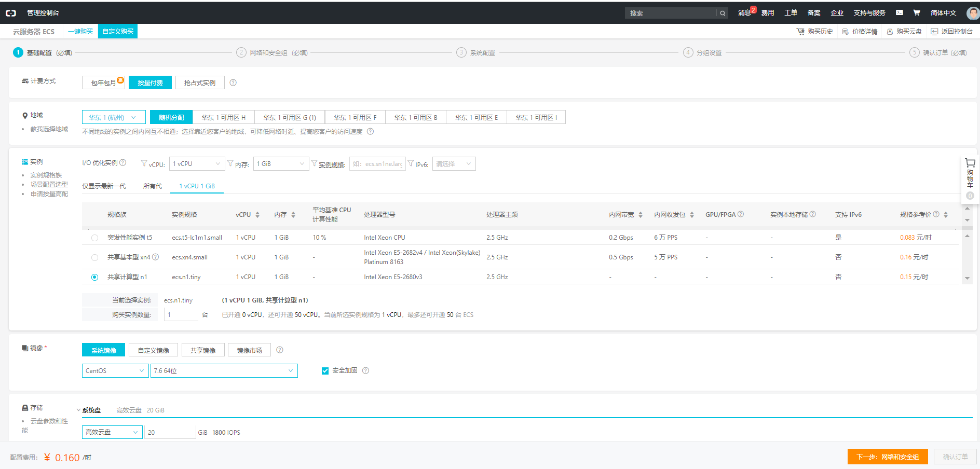Switch to the 一键购买 tab
The width and height of the screenshot is (980, 469).
click(80, 32)
